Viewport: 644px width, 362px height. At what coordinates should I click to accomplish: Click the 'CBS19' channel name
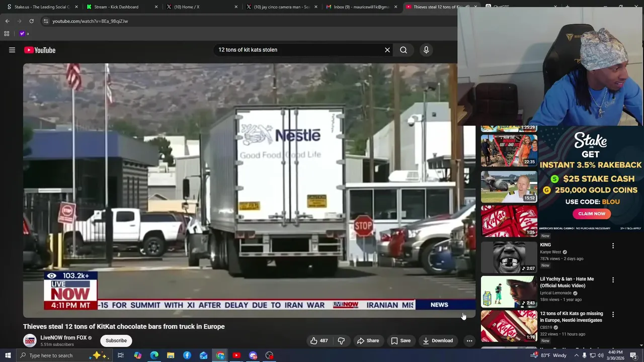click(546, 327)
